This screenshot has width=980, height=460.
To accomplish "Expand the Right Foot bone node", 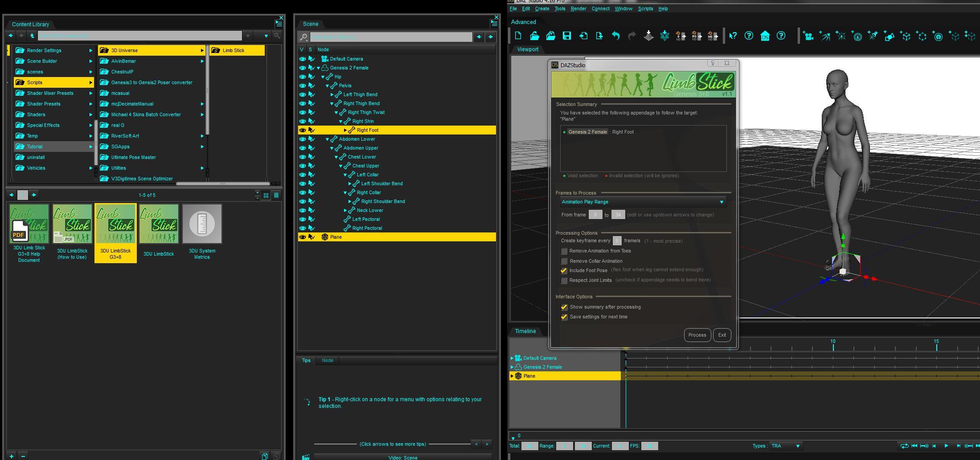I will pos(345,130).
